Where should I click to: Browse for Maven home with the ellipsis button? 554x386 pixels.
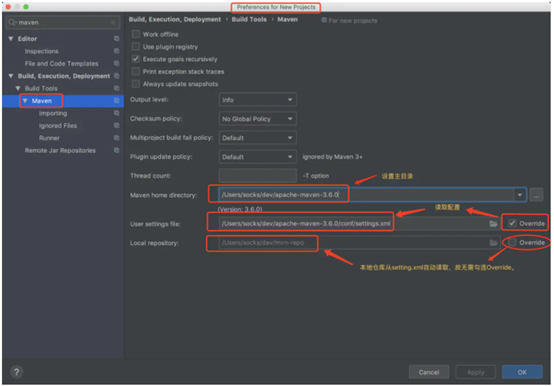point(536,195)
